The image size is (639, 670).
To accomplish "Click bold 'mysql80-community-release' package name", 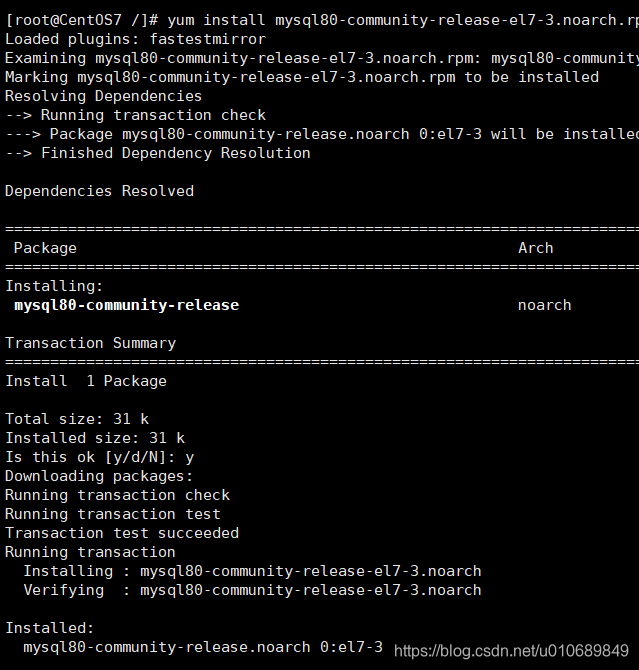I will (x=127, y=305).
